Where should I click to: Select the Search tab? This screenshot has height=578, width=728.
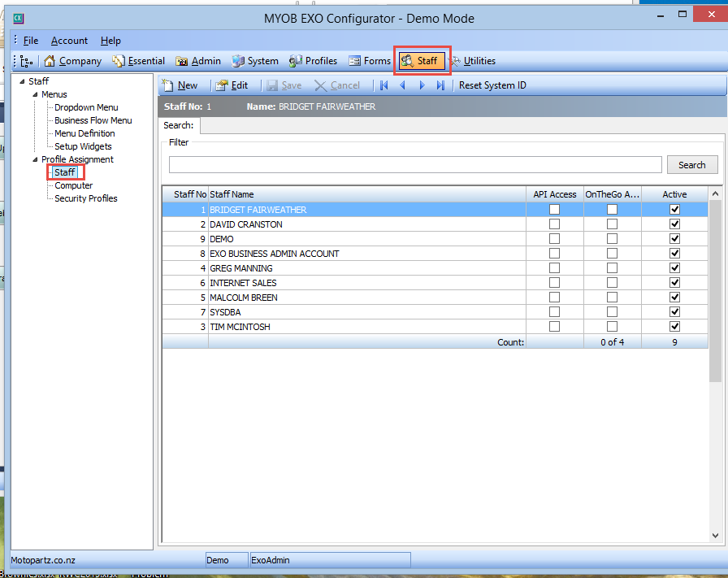pyautogui.click(x=179, y=125)
